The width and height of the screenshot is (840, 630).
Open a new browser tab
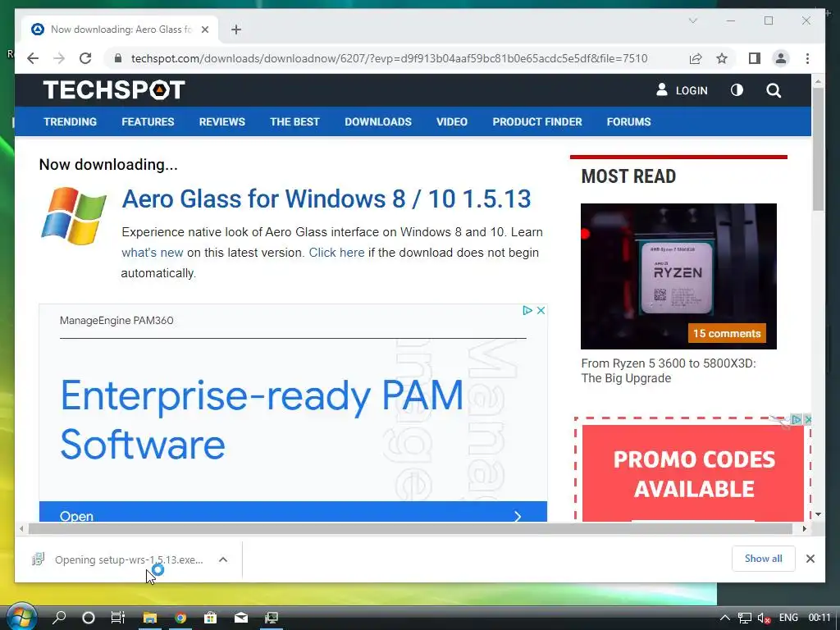pos(236,30)
